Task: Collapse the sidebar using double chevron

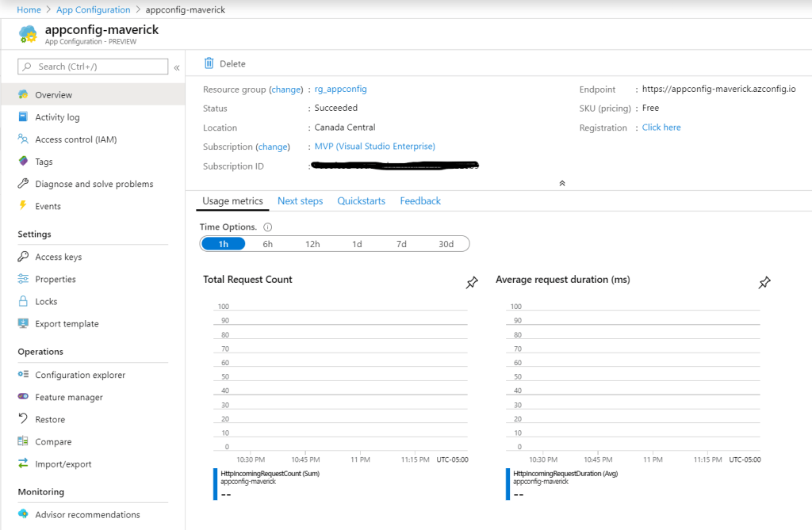Action: 177,67
